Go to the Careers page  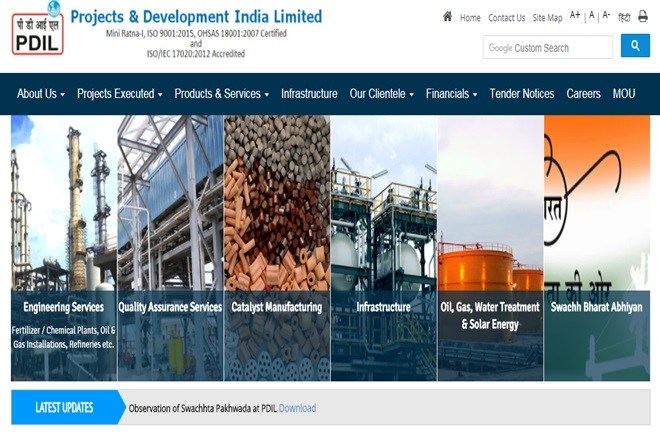pyautogui.click(x=583, y=93)
